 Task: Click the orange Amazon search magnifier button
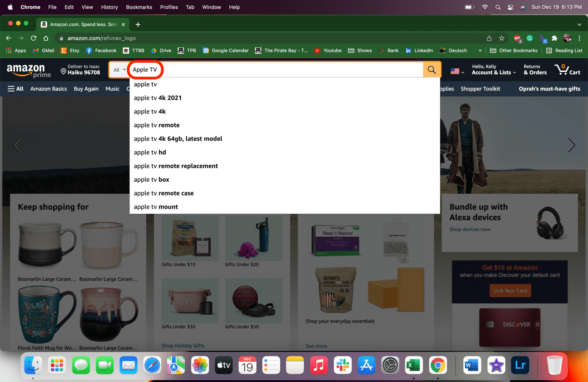tap(432, 70)
